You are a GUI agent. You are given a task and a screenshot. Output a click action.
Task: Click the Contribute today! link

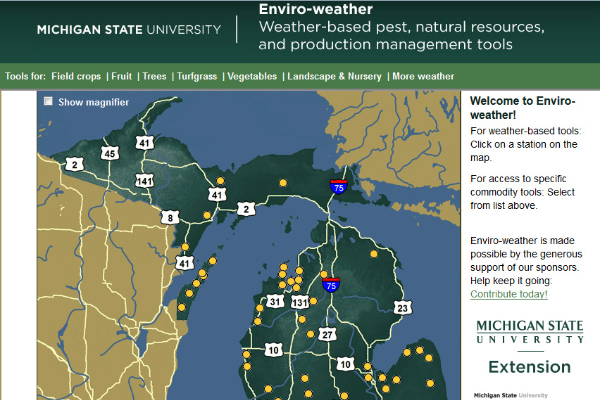tap(509, 294)
